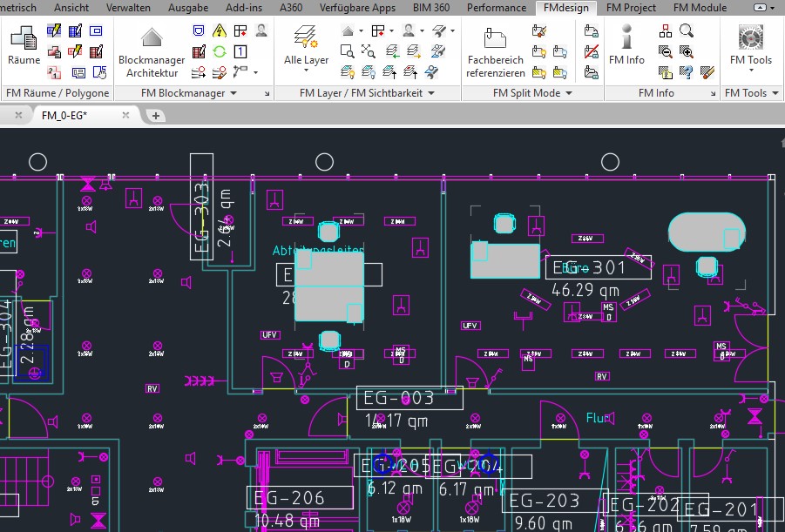
Task: Expand the Alle Layer dropdown
Action: pos(306,71)
